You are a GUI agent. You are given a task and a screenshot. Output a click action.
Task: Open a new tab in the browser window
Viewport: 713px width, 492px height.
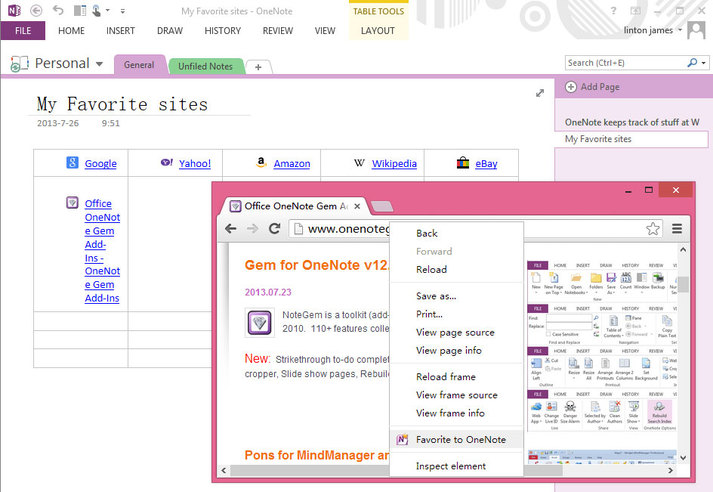pyautogui.click(x=382, y=206)
